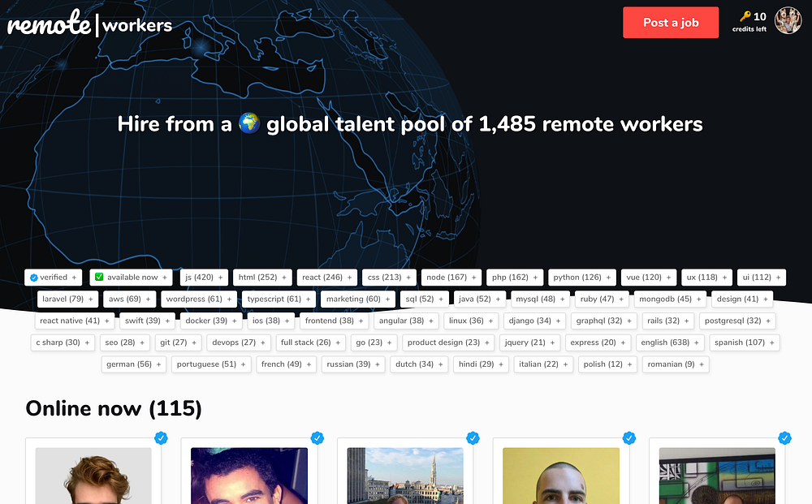812x504 pixels.
Task: Choose the design (41) tag
Action: pos(742,299)
